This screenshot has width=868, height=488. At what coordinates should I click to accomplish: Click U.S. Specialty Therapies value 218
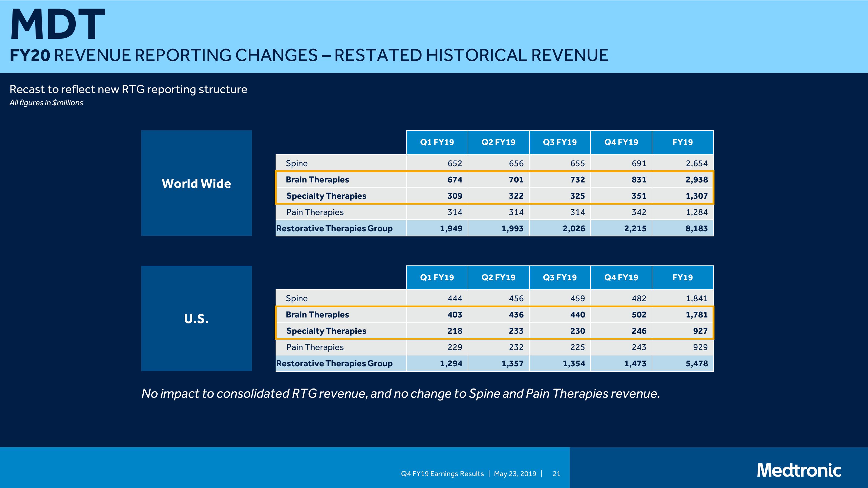point(455,331)
